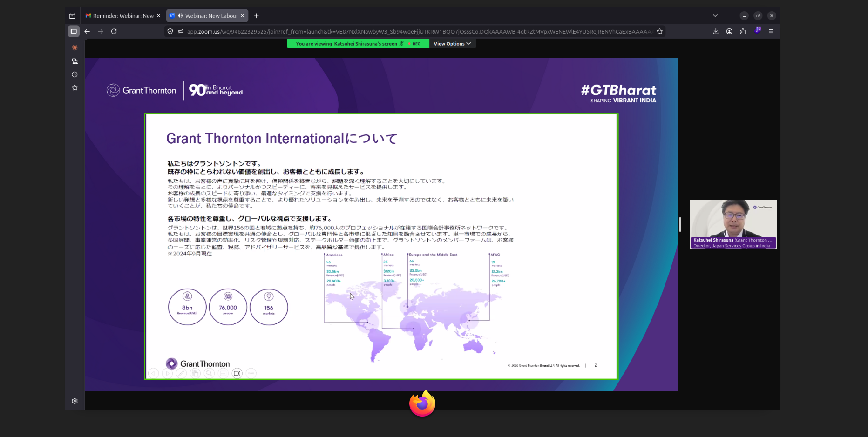Toggle the camera icon on the slide toolbar
The width and height of the screenshot is (868, 437).
pos(237,373)
